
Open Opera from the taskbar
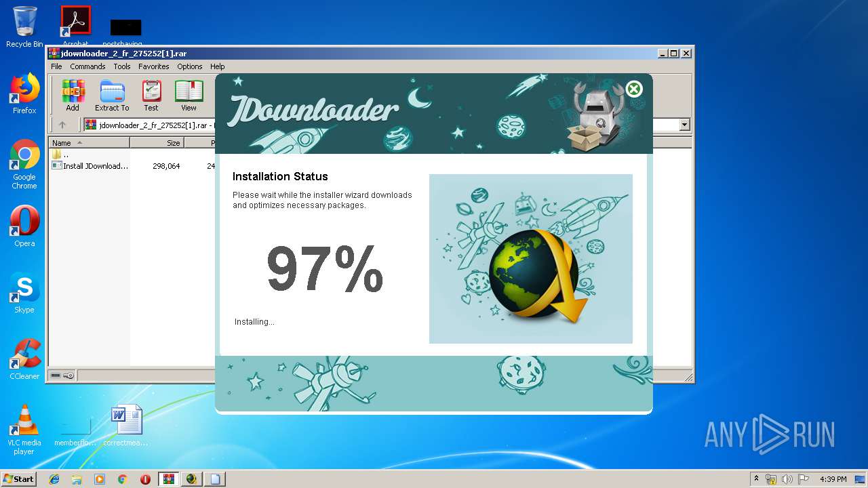(145, 479)
